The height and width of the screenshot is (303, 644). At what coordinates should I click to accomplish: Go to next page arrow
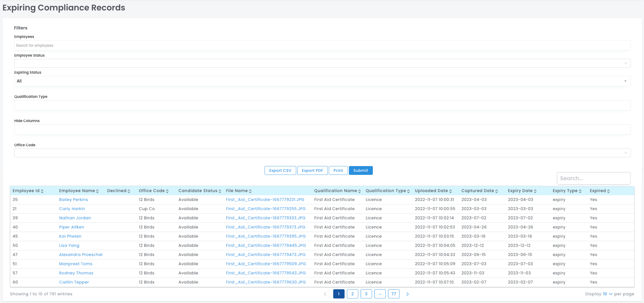coord(407,294)
